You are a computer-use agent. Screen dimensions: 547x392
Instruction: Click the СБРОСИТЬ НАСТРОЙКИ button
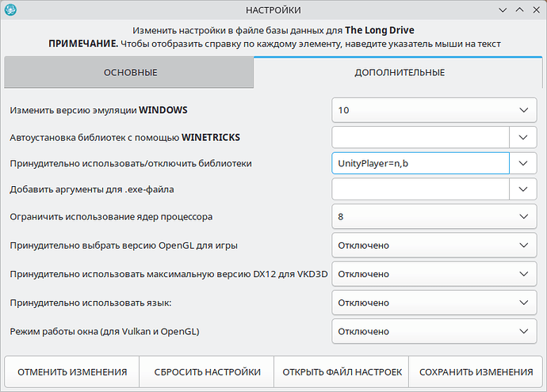pyautogui.click(x=207, y=371)
